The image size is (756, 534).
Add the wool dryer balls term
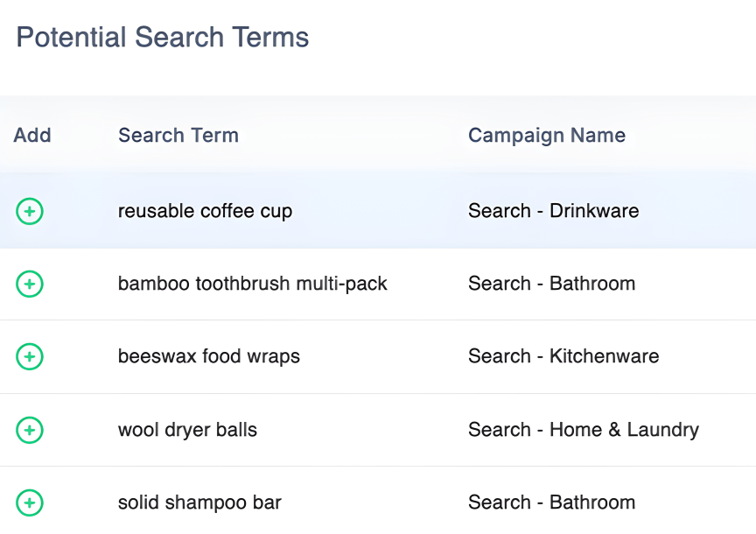coord(30,430)
